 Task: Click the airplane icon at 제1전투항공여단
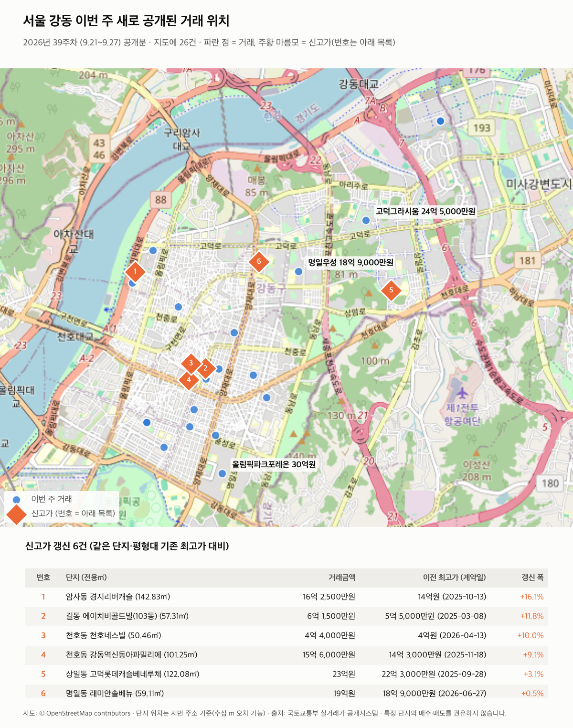[462, 393]
